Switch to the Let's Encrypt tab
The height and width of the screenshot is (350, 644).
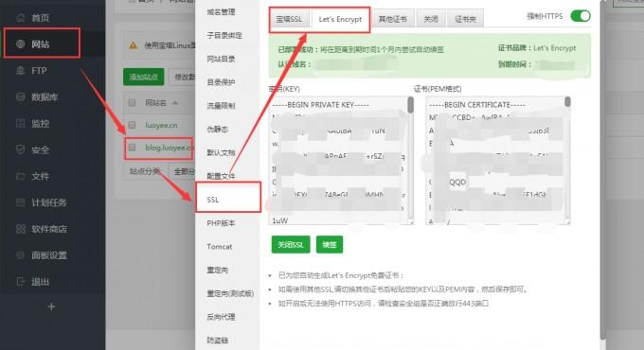tap(340, 19)
